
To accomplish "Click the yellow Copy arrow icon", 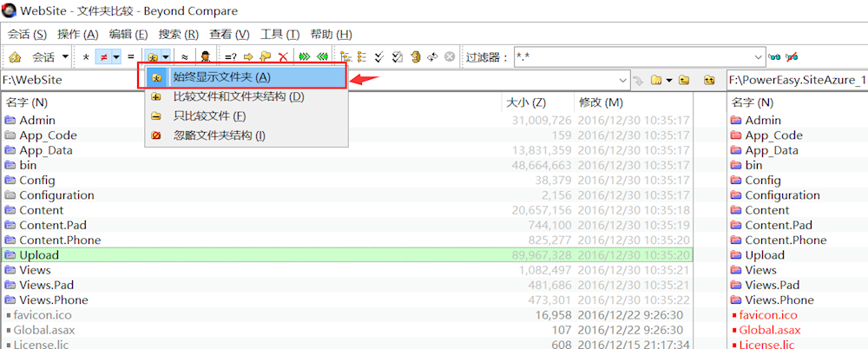I will click(x=248, y=56).
